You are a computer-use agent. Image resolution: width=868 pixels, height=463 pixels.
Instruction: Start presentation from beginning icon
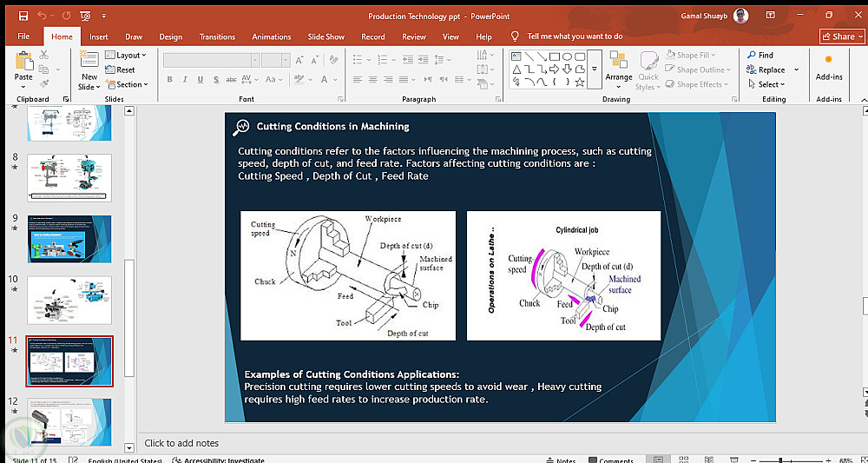(x=86, y=16)
